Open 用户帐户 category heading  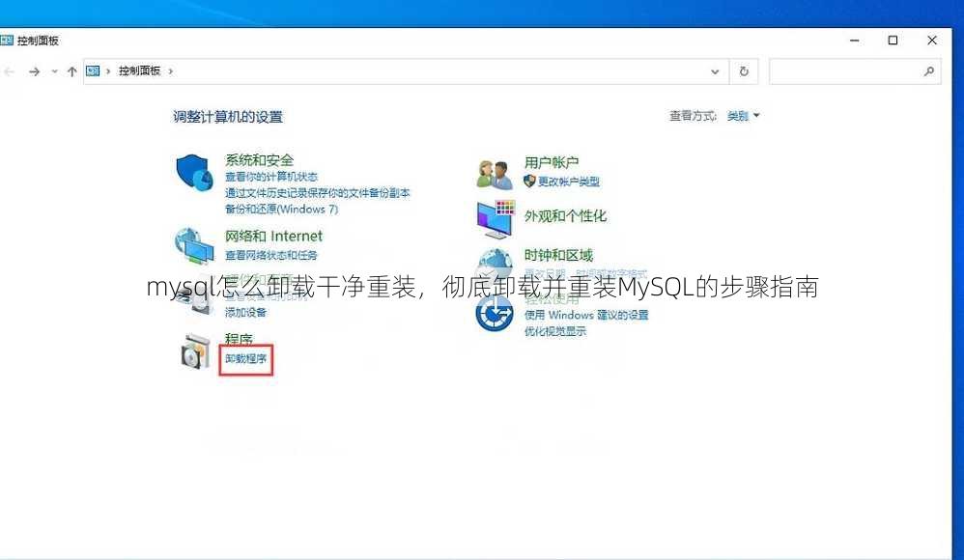click(x=552, y=162)
